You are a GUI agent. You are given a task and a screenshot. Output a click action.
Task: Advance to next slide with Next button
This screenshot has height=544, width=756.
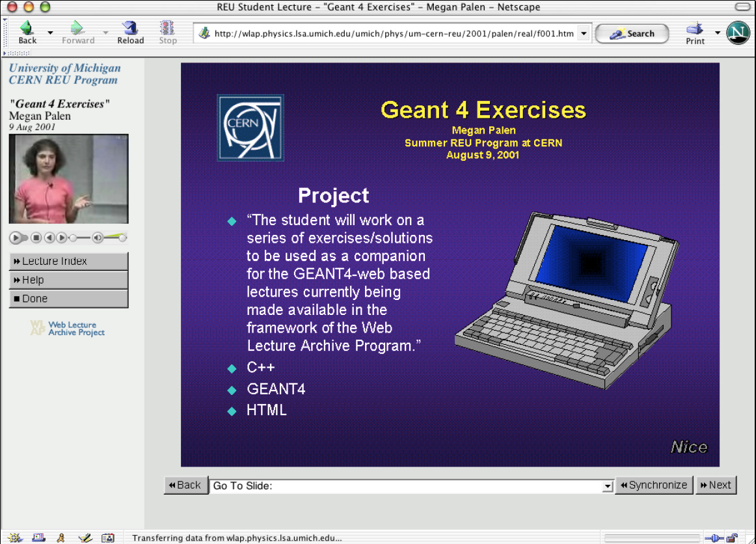pos(716,485)
